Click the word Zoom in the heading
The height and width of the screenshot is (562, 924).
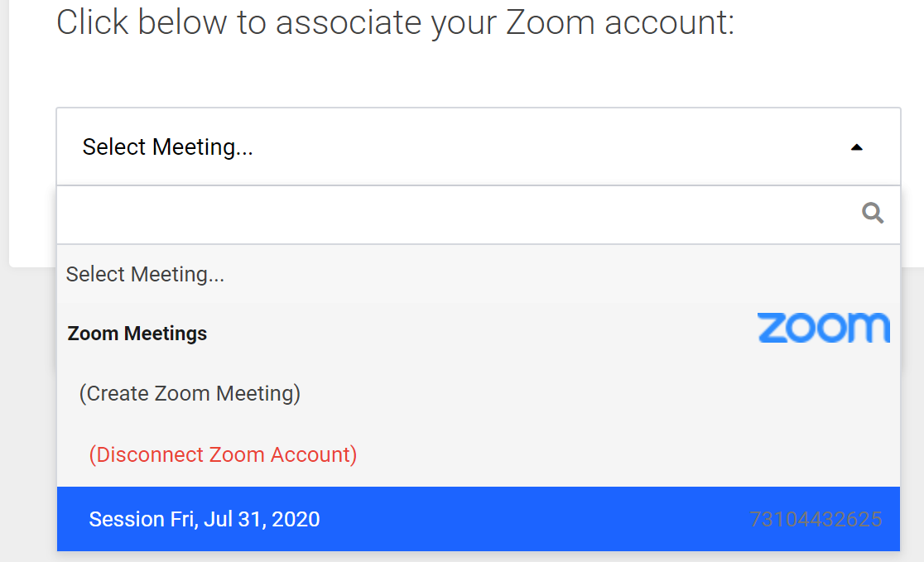(551, 22)
